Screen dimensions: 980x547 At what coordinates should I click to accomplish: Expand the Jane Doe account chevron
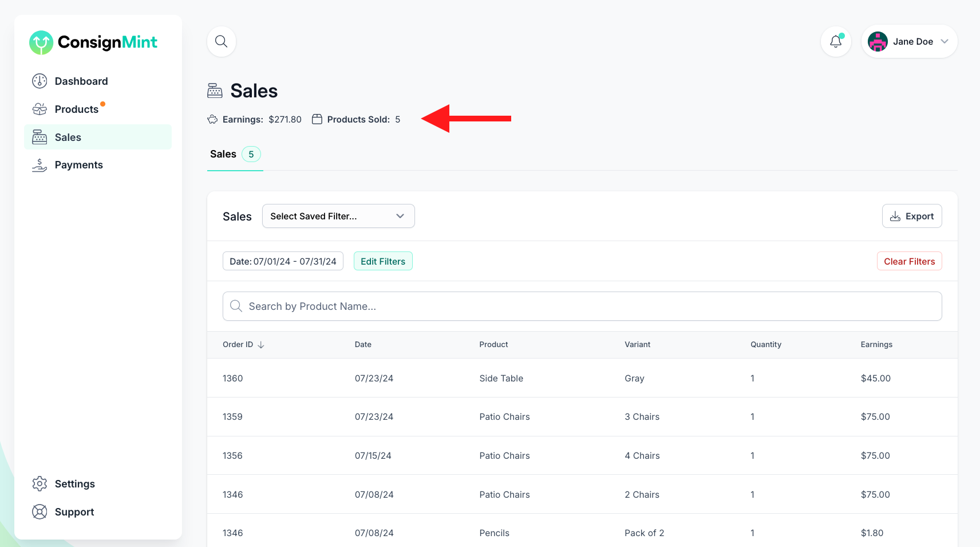pos(945,41)
